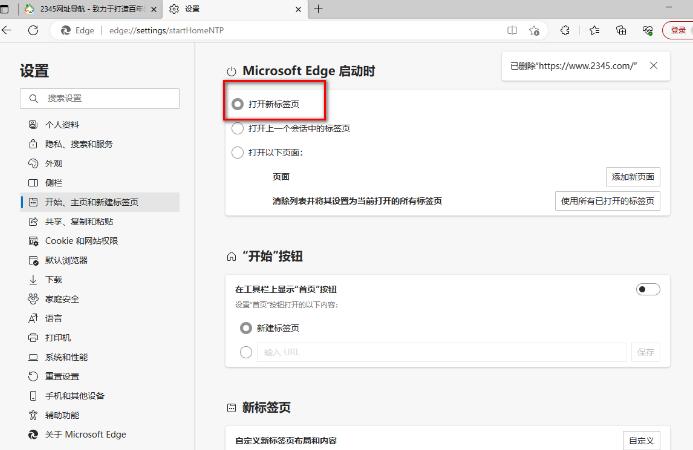Click the download arrow icon beside 下载
The height and width of the screenshot is (450, 693).
(x=33, y=280)
